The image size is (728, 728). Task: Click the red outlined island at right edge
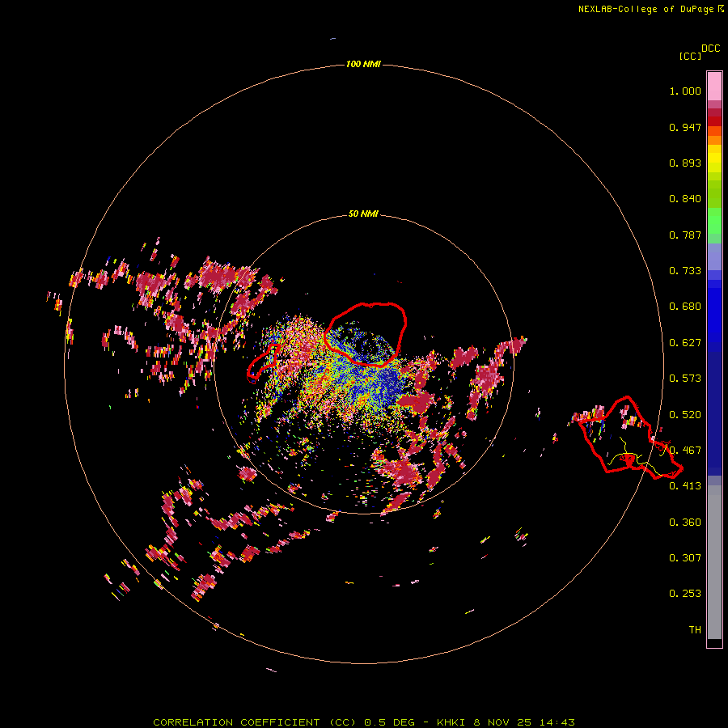[630, 438]
